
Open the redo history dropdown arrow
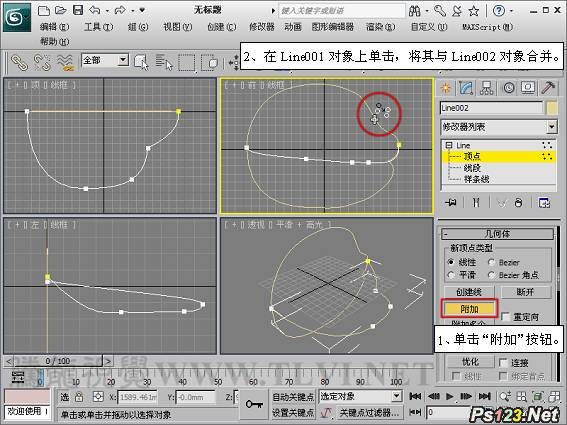[x=133, y=11]
